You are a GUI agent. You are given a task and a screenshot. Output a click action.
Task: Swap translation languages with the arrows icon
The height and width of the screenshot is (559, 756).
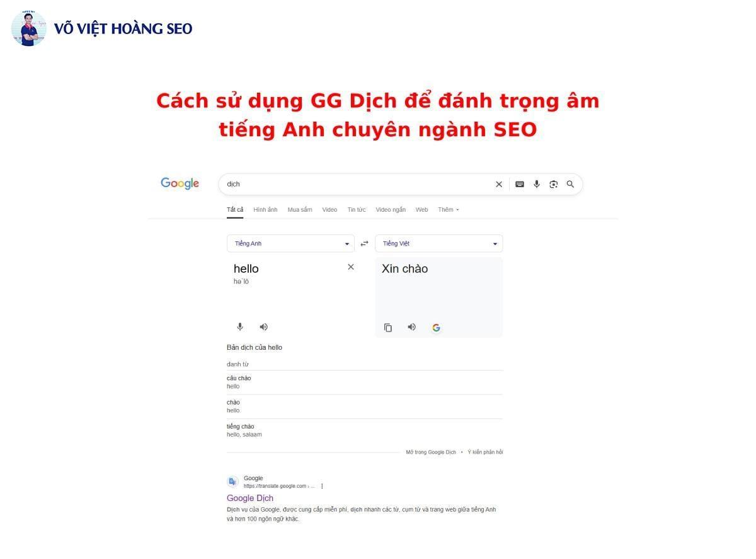(x=364, y=243)
